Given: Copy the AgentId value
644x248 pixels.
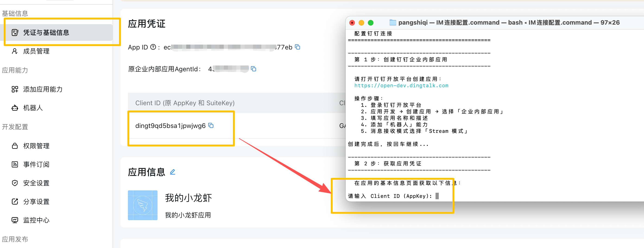Looking at the screenshot, I should pyautogui.click(x=253, y=69).
